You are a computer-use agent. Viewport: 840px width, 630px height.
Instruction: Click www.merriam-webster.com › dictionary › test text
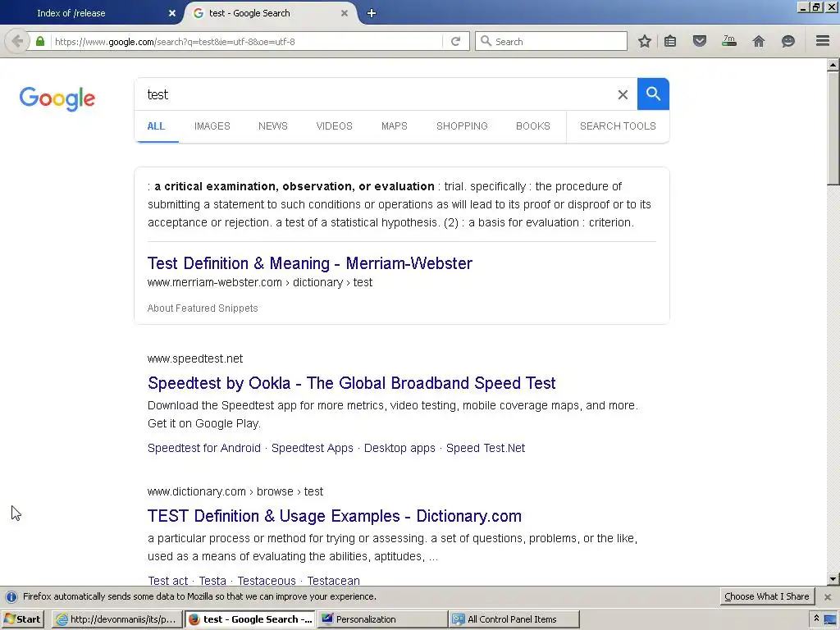[260, 282]
